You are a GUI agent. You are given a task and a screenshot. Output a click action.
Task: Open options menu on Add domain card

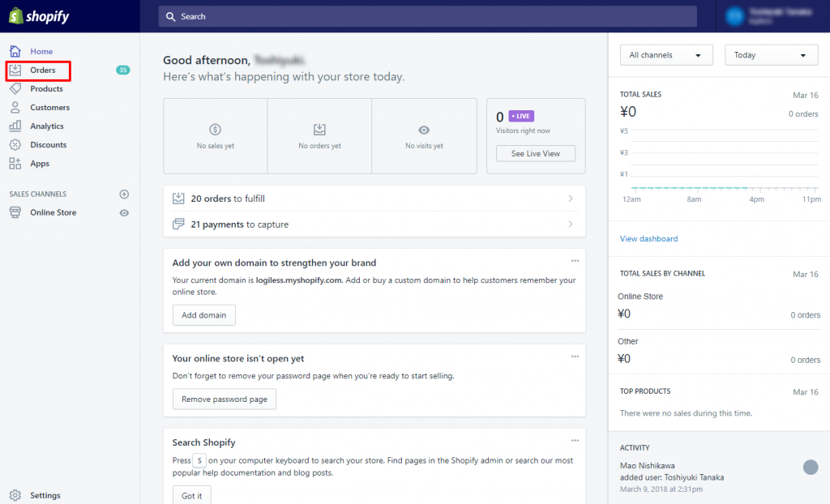point(575,260)
